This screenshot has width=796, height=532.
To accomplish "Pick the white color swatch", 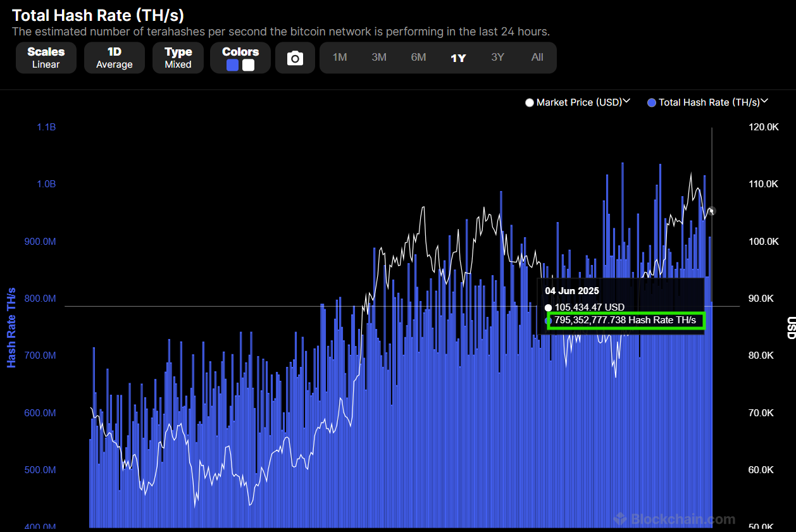I will [248, 65].
